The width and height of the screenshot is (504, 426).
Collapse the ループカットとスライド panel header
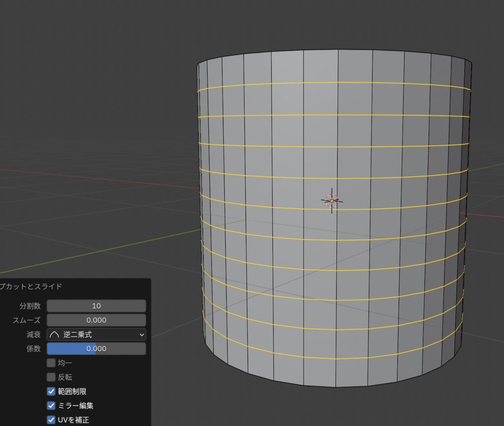click(31, 286)
